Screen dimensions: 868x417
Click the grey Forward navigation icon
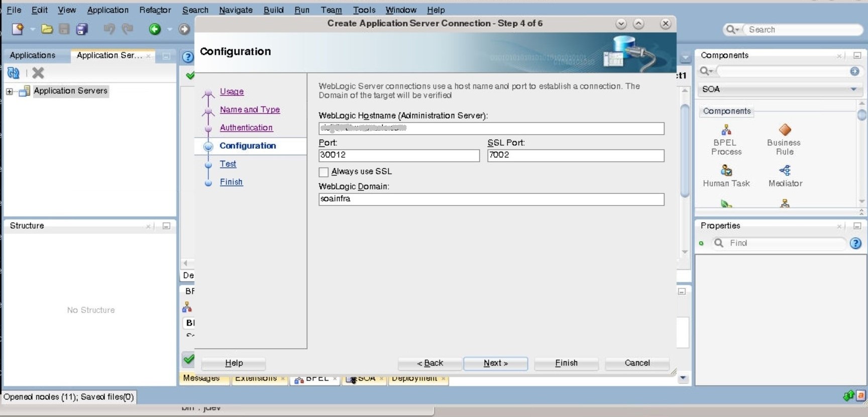(184, 29)
